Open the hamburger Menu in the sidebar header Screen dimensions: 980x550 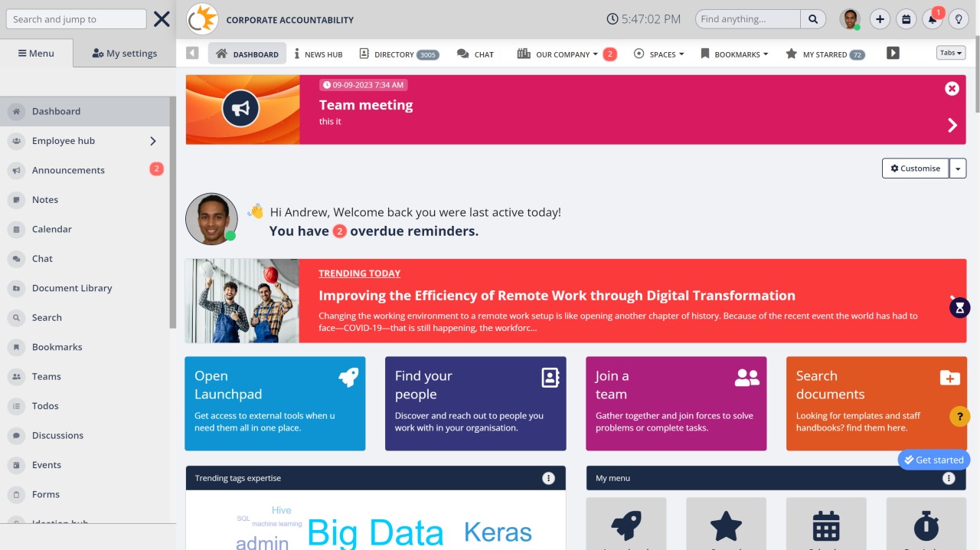[x=35, y=53]
